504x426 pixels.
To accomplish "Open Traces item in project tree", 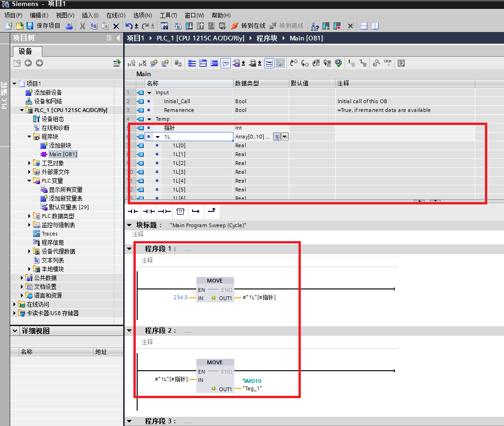I will [x=49, y=234].
